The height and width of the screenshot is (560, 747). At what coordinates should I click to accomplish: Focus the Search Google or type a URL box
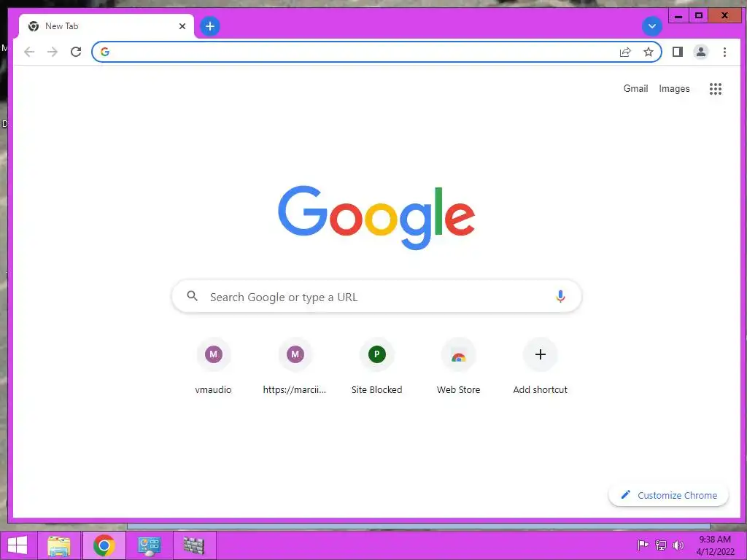376,297
